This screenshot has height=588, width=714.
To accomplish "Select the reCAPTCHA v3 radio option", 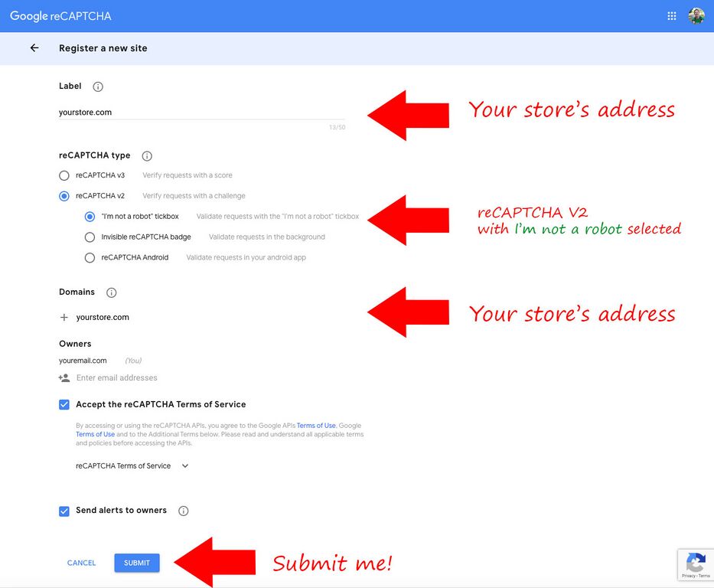I will click(64, 175).
